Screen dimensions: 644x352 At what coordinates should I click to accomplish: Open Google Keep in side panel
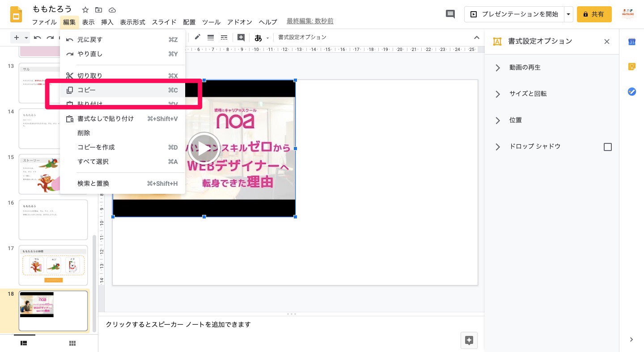(632, 67)
